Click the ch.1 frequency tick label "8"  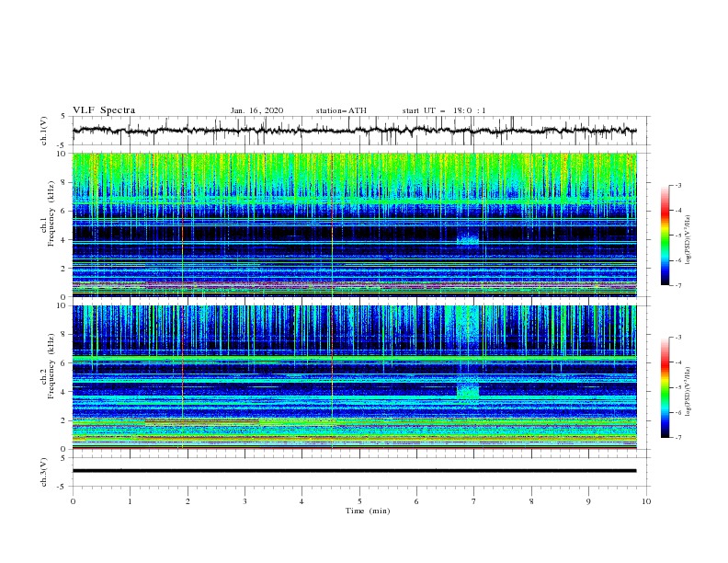point(64,182)
